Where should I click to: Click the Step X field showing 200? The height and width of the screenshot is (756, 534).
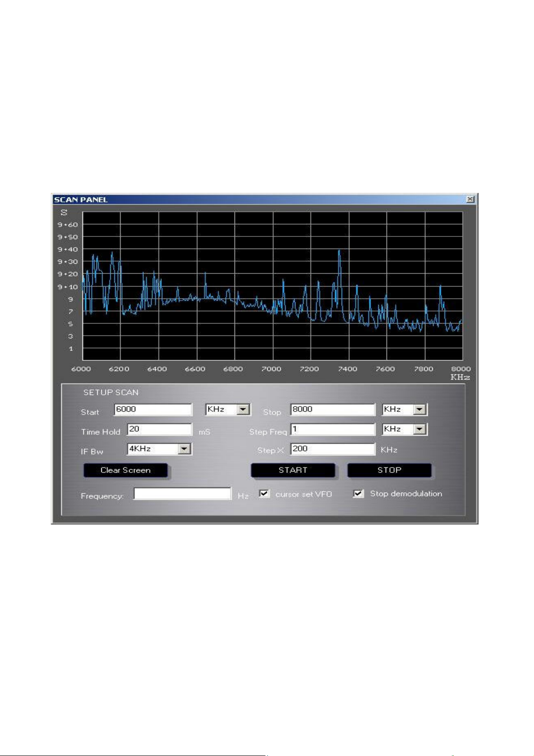[333, 449]
